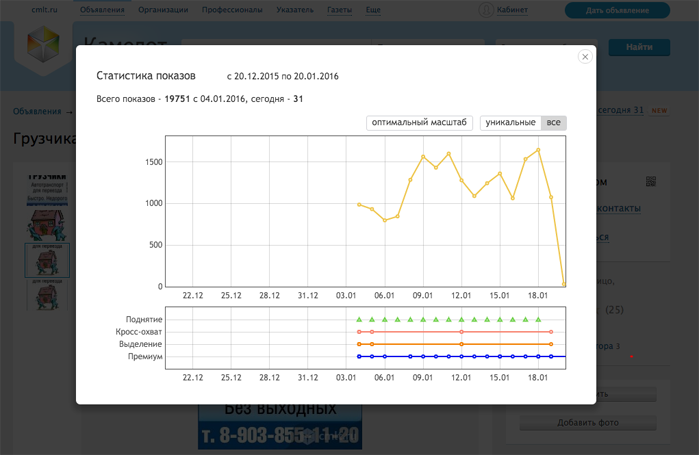Viewport: 699px width, 455px height.
Task: Switch chart to 'все' views
Action: pyautogui.click(x=553, y=123)
